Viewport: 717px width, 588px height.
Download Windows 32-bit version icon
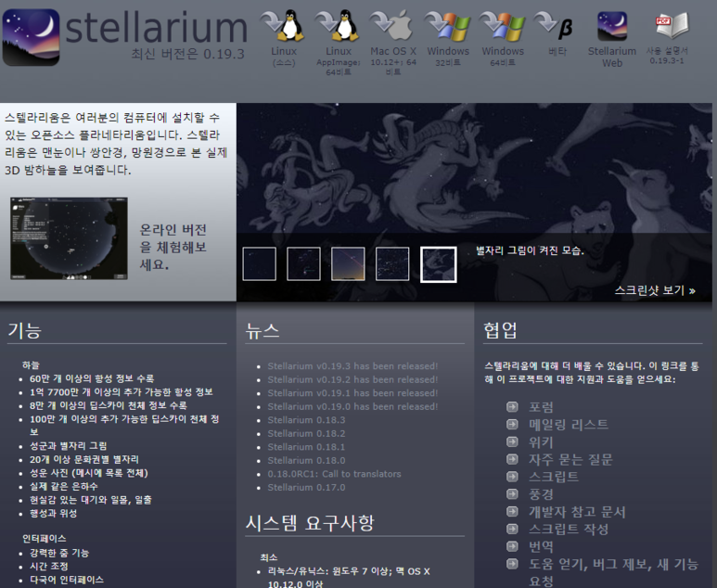(448, 25)
